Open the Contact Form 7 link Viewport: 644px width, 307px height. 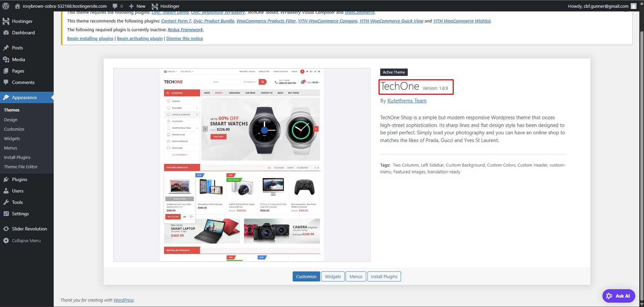176,21
